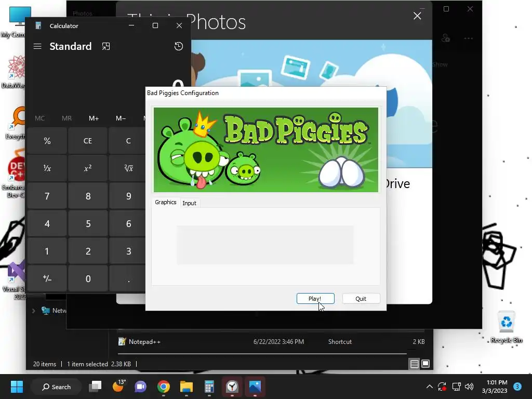
Task: Open notifications badge showing 3
Action: click(517, 387)
